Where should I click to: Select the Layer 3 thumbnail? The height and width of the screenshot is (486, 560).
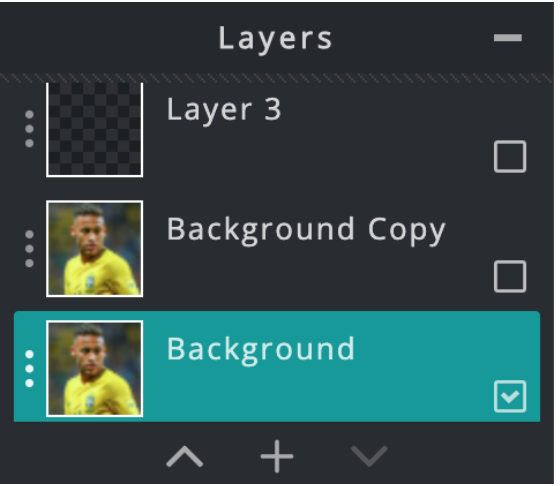(95, 130)
